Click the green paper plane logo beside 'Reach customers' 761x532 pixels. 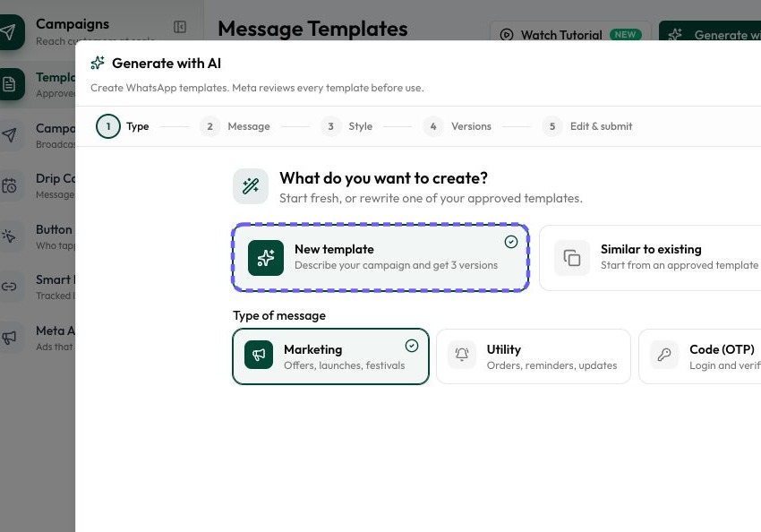(x=10, y=32)
